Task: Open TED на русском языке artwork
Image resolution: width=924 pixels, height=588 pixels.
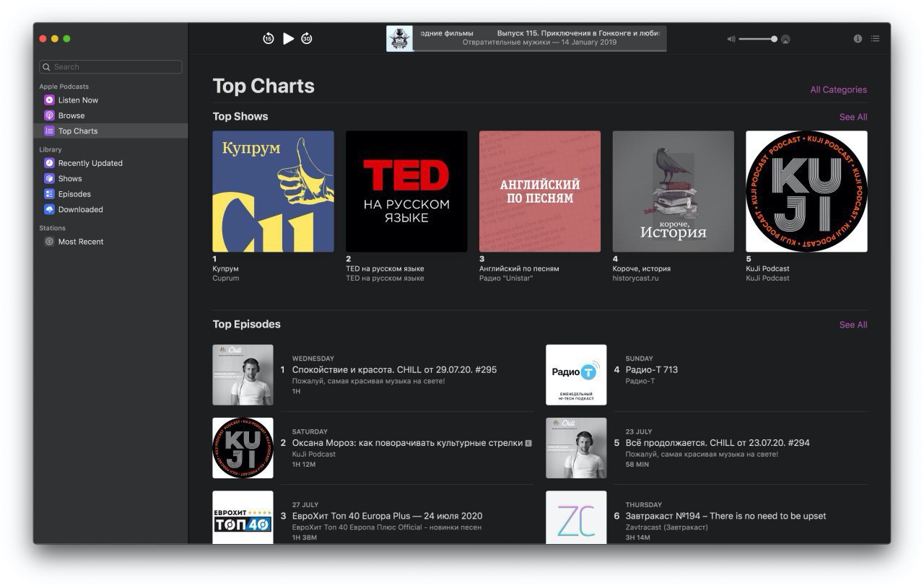Action: 406,191
